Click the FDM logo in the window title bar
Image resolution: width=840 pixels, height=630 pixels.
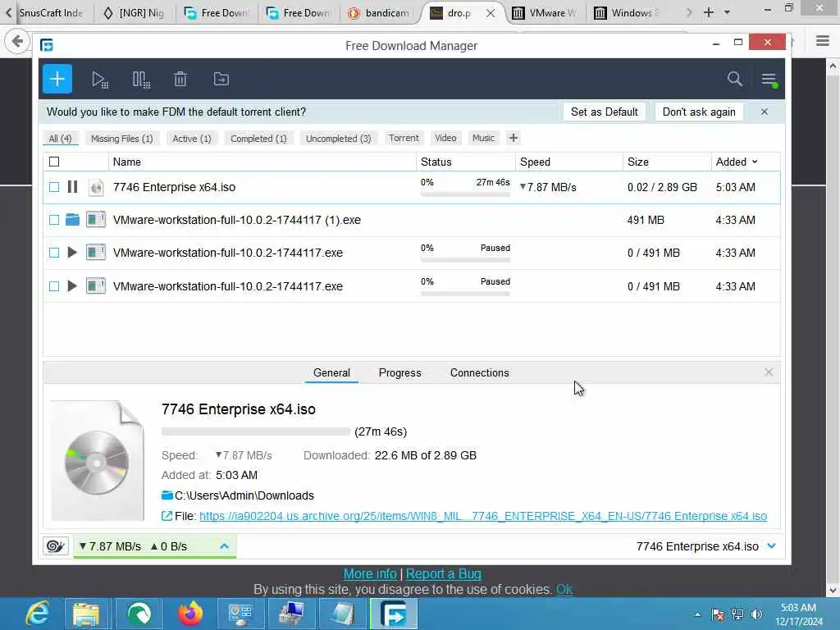click(47, 46)
